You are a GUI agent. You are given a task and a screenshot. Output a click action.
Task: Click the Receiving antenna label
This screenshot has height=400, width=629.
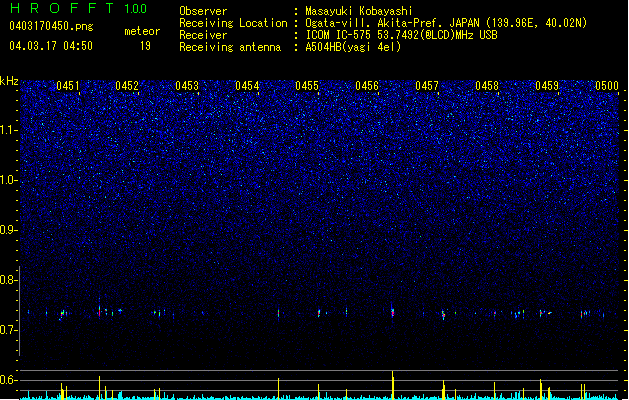(x=230, y=47)
